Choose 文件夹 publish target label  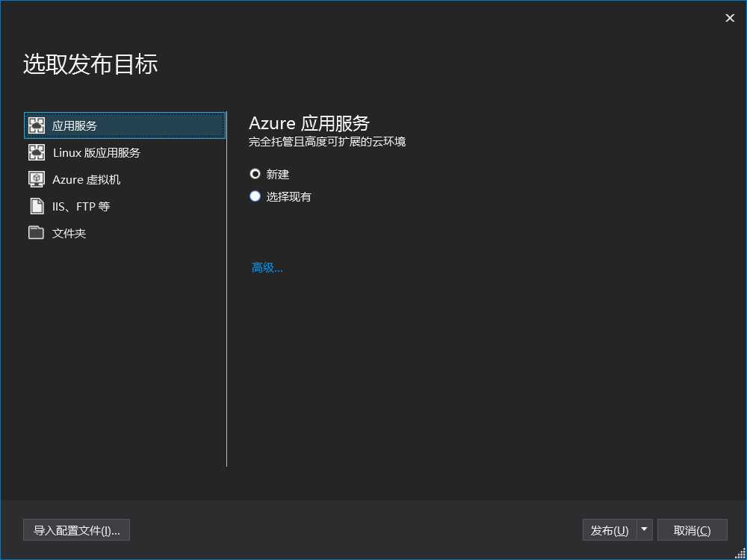point(69,233)
